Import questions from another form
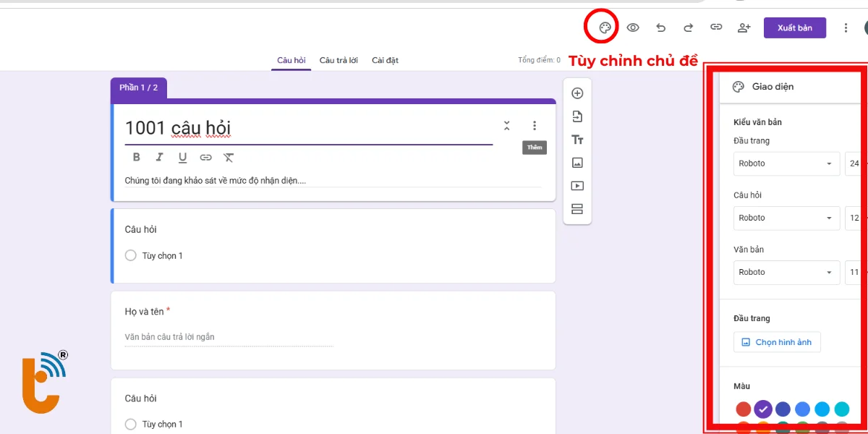The height and width of the screenshot is (434, 868). click(x=577, y=116)
